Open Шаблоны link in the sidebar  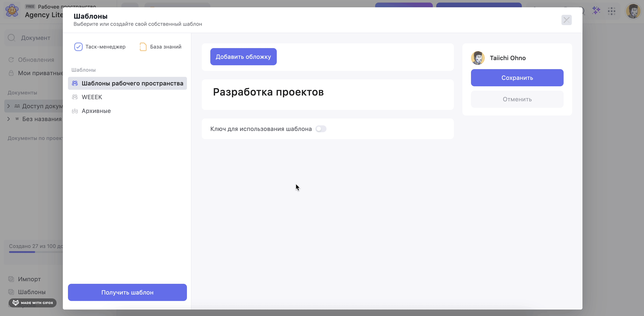pyautogui.click(x=32, y=292)
